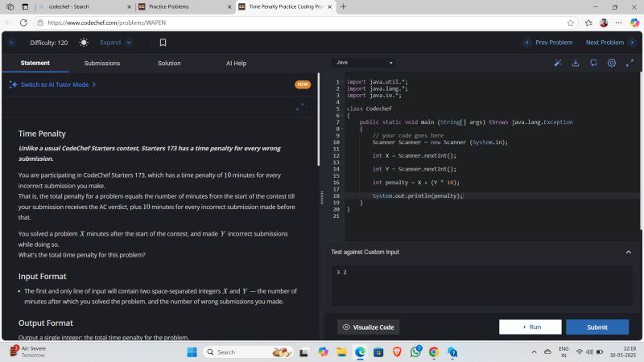Click the comment box icon in the editor toolbar

[593, 63]
